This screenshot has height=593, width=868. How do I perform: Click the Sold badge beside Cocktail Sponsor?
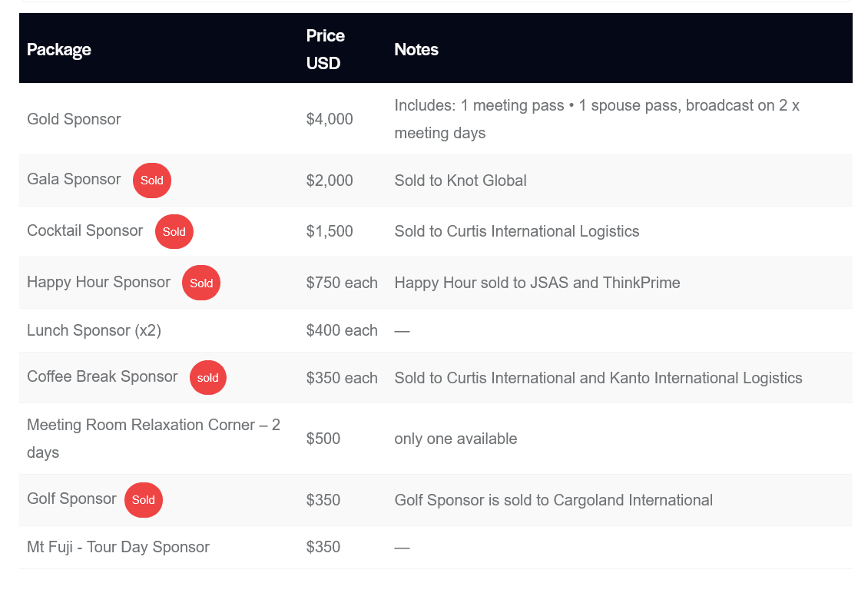[174, 231]
